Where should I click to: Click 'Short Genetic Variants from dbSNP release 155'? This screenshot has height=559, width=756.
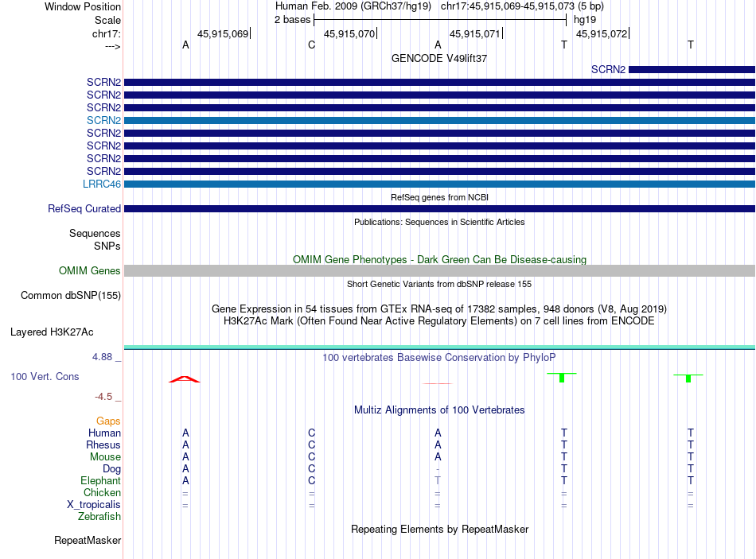[x=439, y=285]
